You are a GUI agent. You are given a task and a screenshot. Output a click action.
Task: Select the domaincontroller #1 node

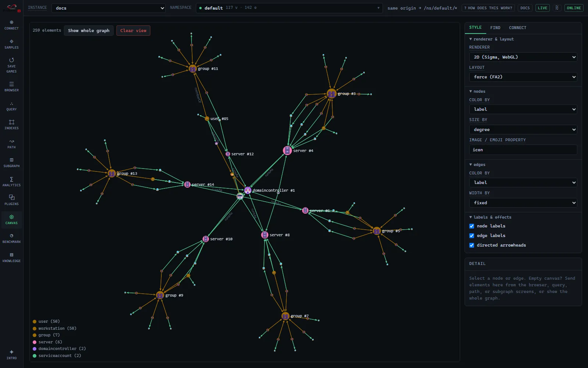(x=248, y=190)
